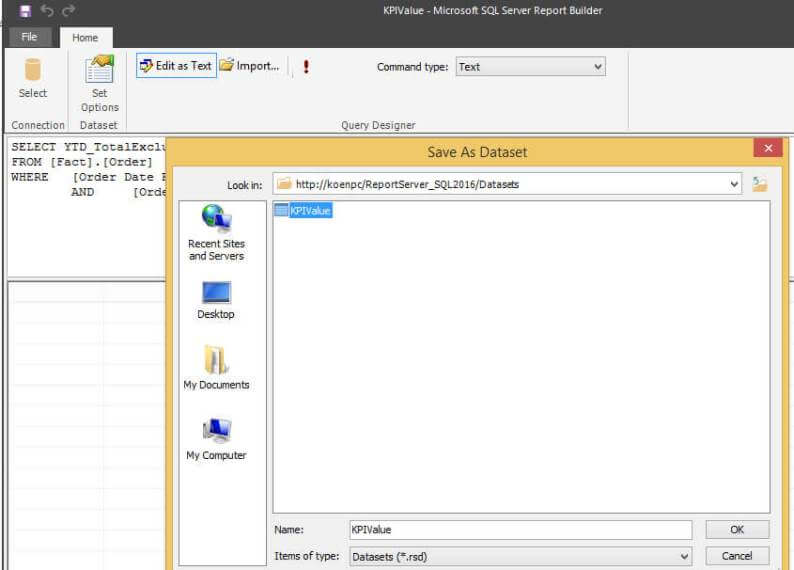The image size is (794, 570).
Task: Click the Undo arrow icon
Action: click(47, 11)
